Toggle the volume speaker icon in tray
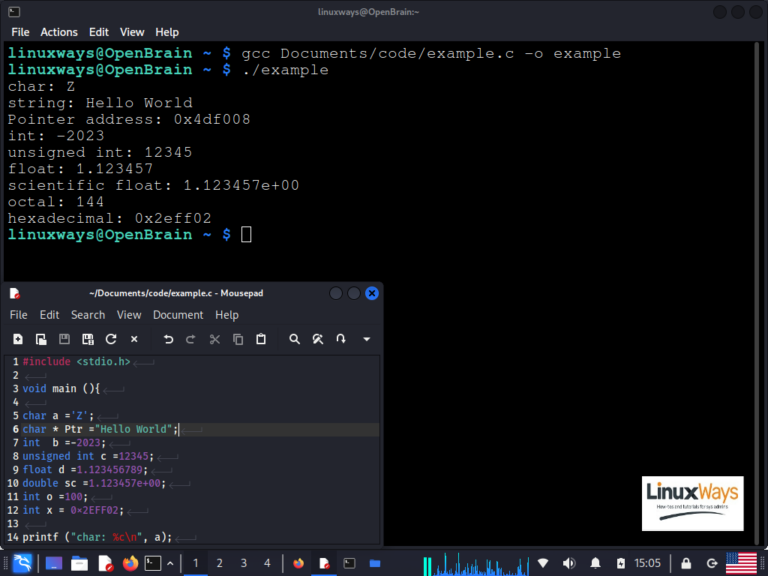 [569, 563]
